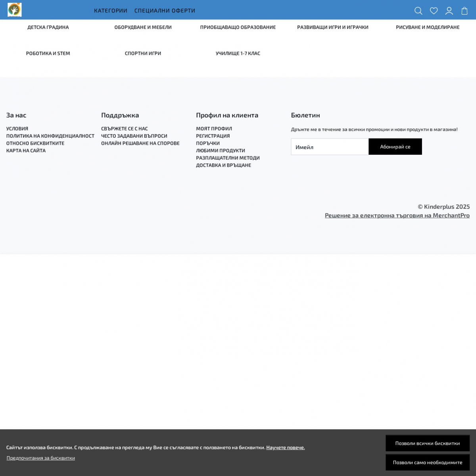Click the Абонирай се subscribe button
The height and width of the screenshot is (476, 476).
pyautogui.click(x=395, y=147)
